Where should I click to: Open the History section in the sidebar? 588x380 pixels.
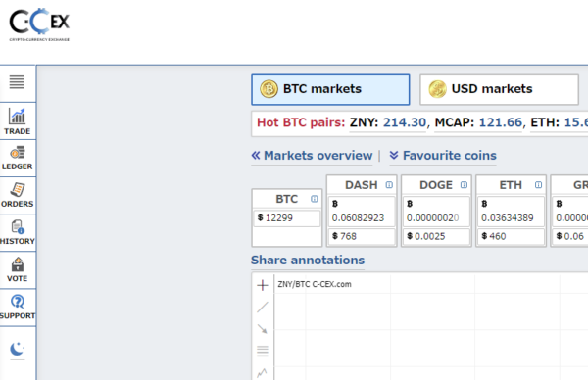tap(18, 233)
